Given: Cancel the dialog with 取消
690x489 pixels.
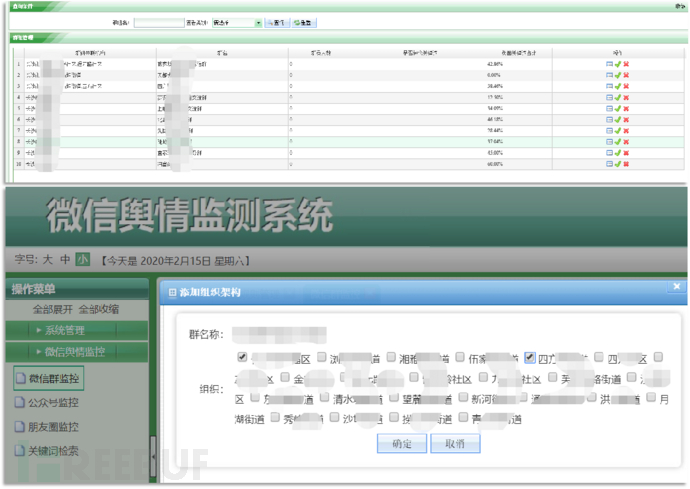Looking at the screenshot, I should pos(455,444).
